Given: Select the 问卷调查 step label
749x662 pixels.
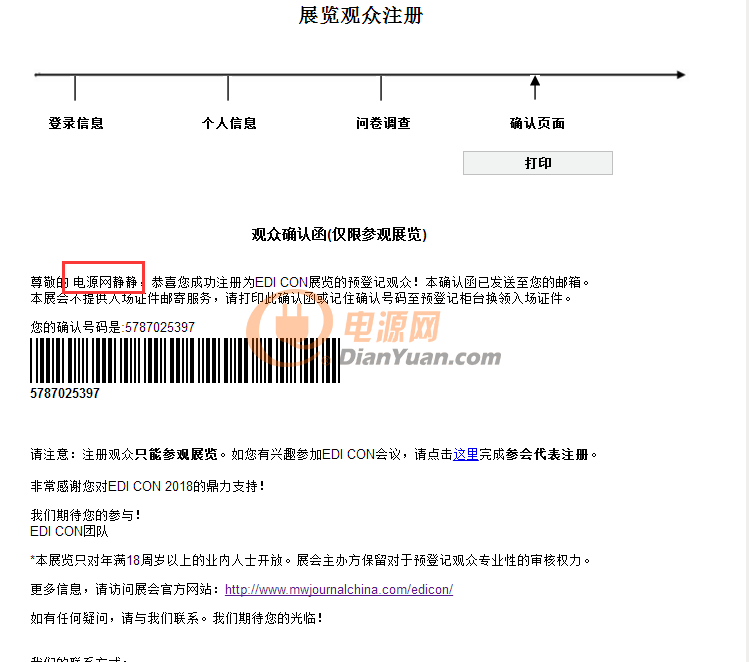Looking at the screenshot, I should click(383, 123).
